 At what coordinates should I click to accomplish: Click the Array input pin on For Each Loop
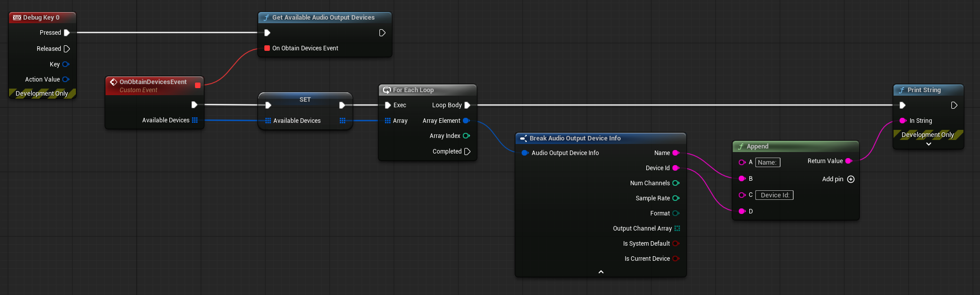(387, 121)
